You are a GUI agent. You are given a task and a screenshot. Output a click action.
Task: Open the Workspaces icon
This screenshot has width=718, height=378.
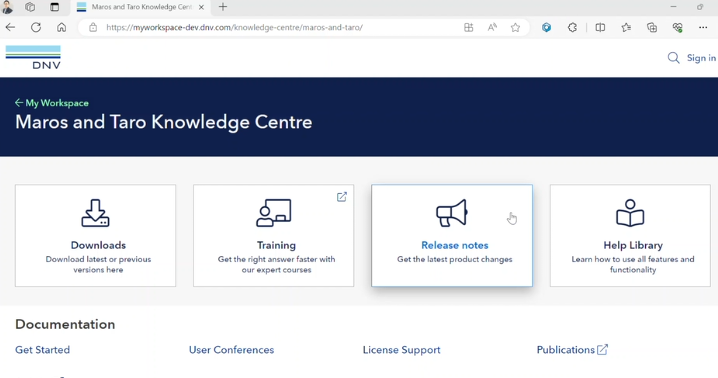30,7
